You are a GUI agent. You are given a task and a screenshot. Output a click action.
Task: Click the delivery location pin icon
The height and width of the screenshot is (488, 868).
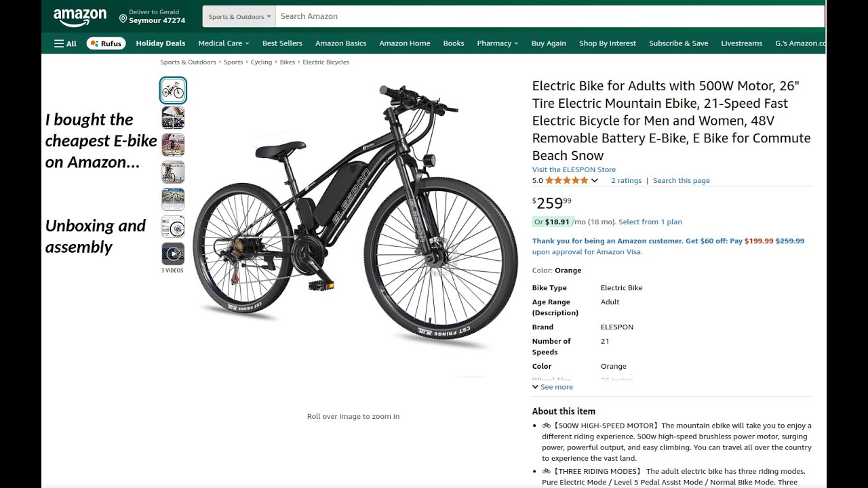(x=123, y=18)
